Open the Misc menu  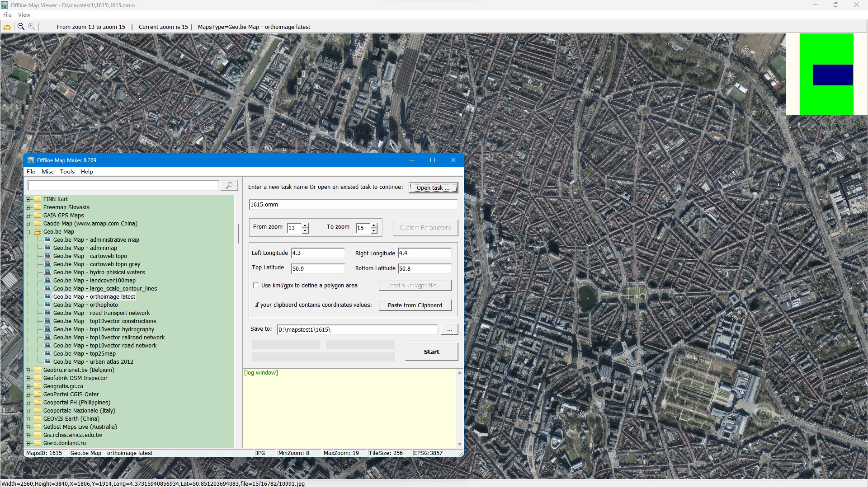(47, 172)
